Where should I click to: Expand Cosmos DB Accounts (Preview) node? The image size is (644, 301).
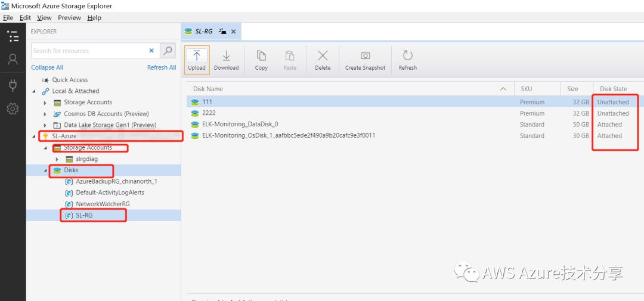click(45, 114)
